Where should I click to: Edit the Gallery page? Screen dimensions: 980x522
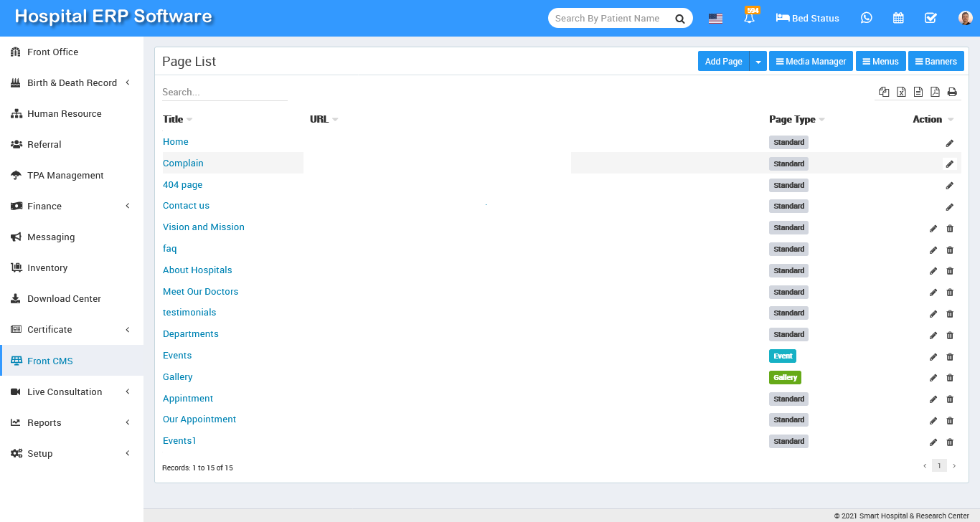pos(933,378)
